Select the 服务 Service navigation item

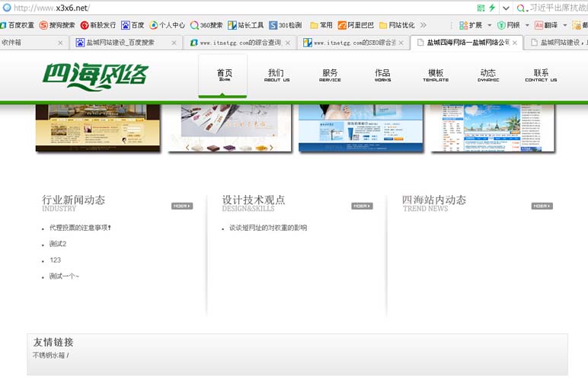coord(330,75)
